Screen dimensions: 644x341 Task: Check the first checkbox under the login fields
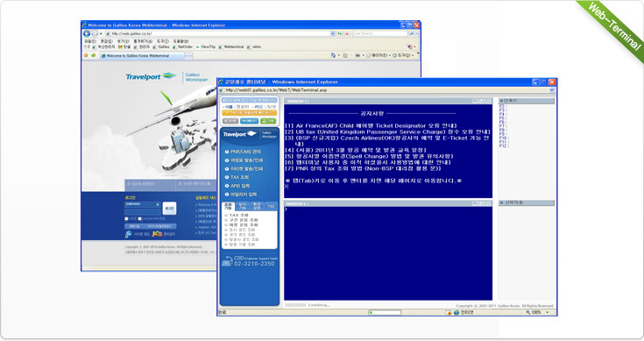[126, 218]
